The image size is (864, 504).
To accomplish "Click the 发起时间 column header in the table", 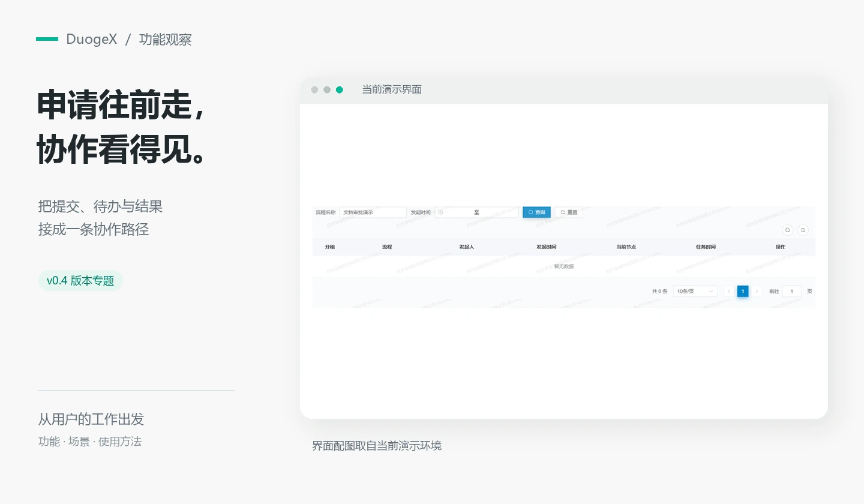I will 546,247.
